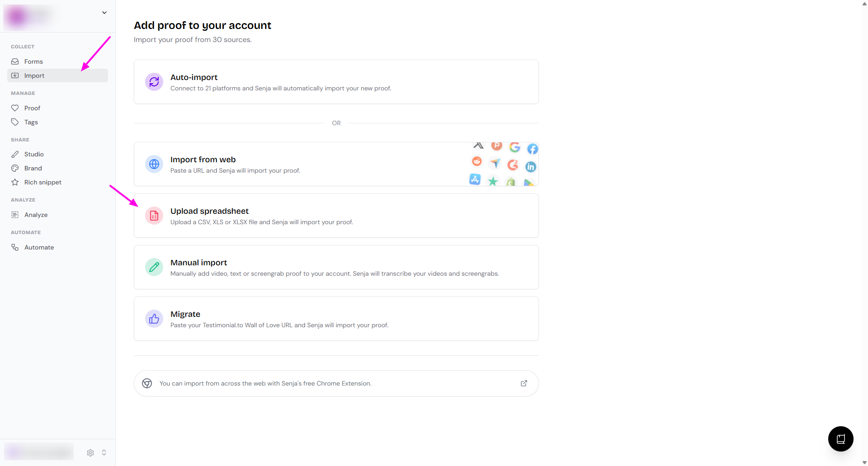Click the Chrome logo icon in extension banner

point(147,383)
